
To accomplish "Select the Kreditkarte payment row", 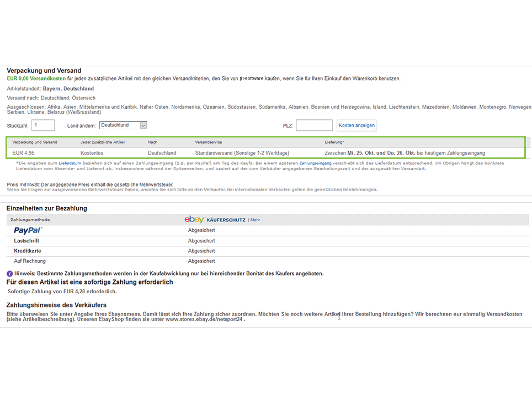I will pyautogui.click(x=28, y=251).
